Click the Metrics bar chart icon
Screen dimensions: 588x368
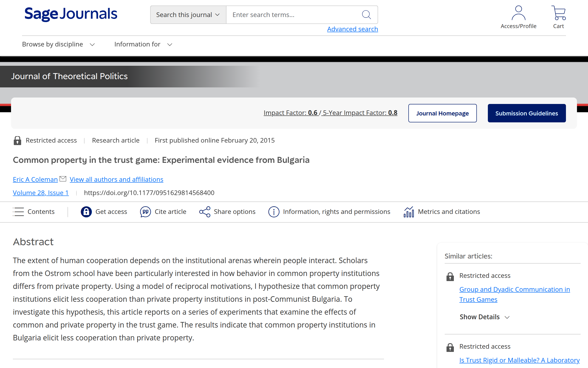tap(409, 212)
